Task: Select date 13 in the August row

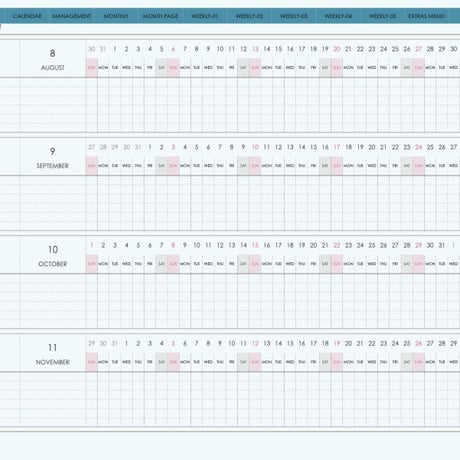Action: tap(255, 49)
